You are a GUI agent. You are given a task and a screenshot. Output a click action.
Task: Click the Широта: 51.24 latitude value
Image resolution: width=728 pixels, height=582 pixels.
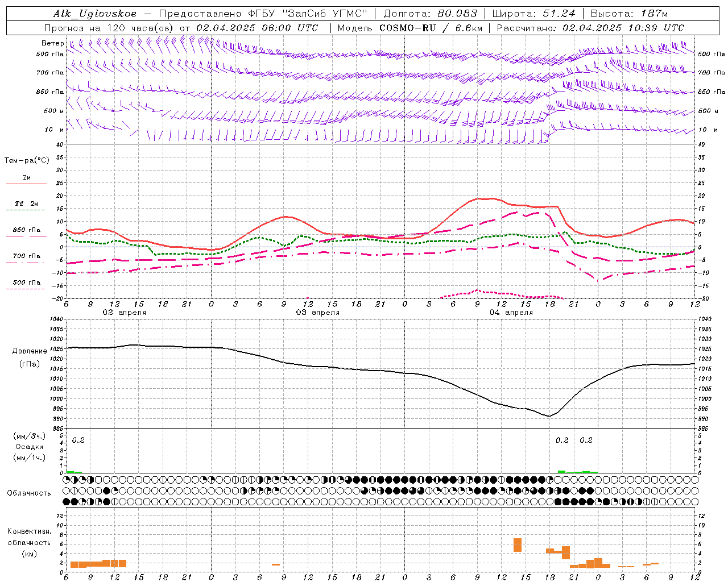(533, 14)
